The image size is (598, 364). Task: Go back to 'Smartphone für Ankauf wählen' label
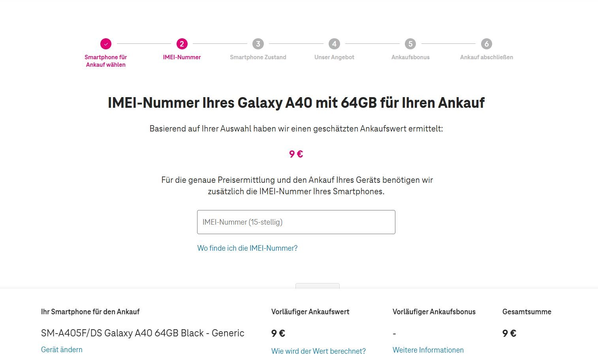pos(106,61)
